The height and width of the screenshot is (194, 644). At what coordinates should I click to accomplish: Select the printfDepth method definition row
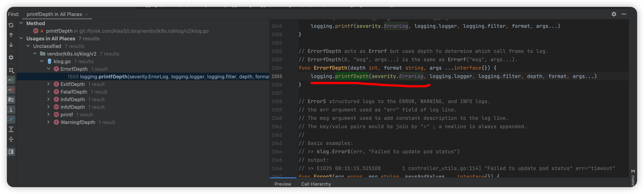[x=143, y=31]
